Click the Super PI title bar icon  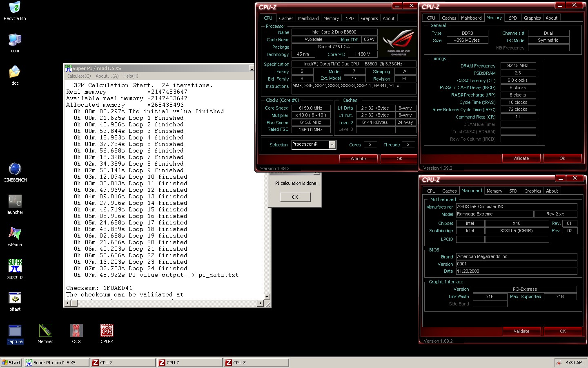click(68, 68)
